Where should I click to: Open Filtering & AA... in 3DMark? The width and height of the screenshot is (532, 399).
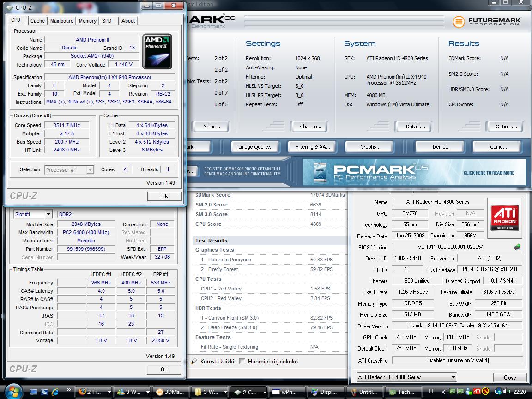tap(313, 147)
